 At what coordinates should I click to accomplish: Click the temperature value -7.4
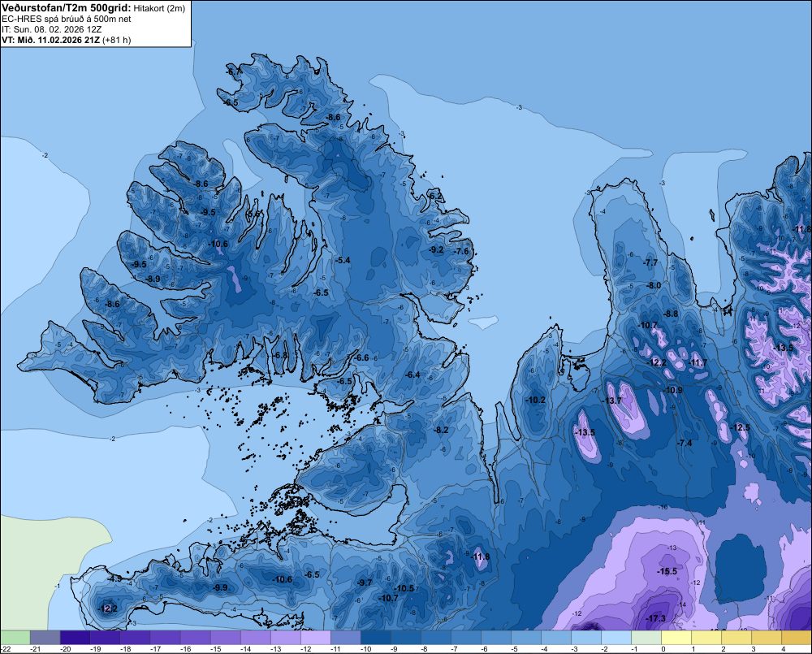coord(684,443)
